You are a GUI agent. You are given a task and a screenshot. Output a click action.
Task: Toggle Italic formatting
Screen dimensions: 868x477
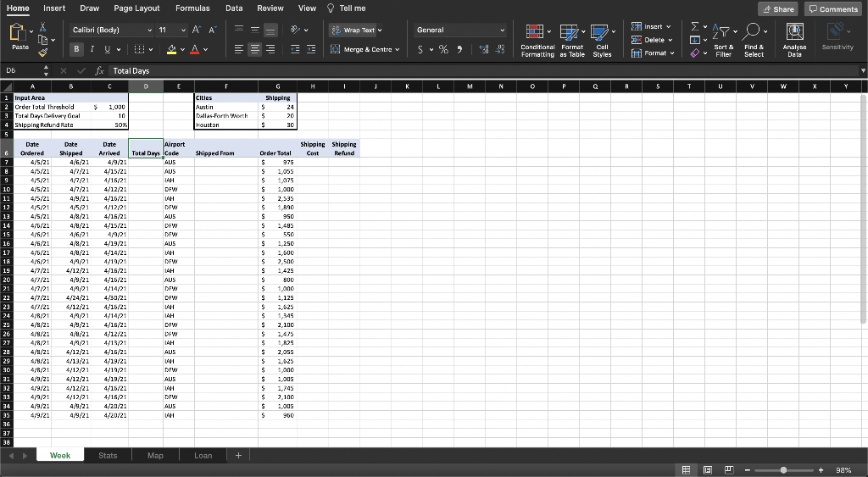tap(91, 49)
